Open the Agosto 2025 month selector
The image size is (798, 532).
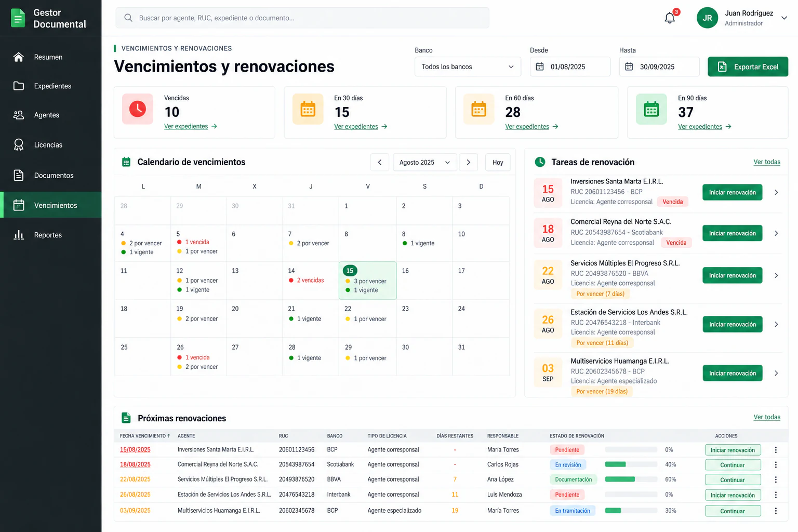coord(425,162)
